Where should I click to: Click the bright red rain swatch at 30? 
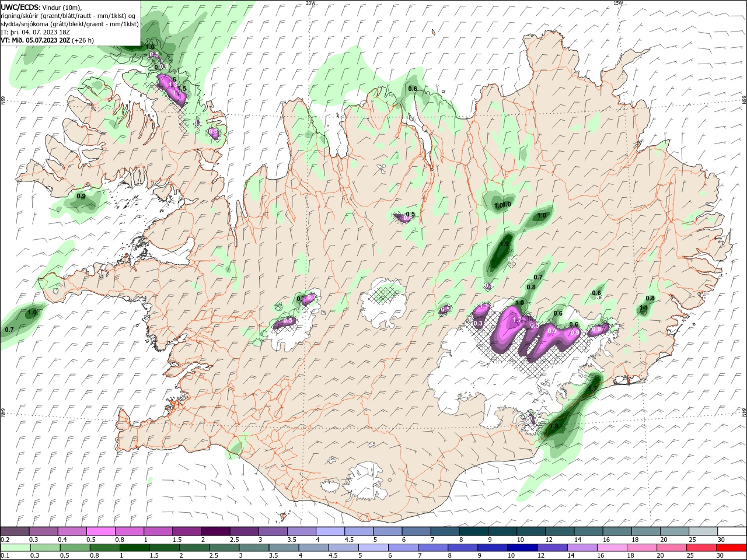point(731,548)
